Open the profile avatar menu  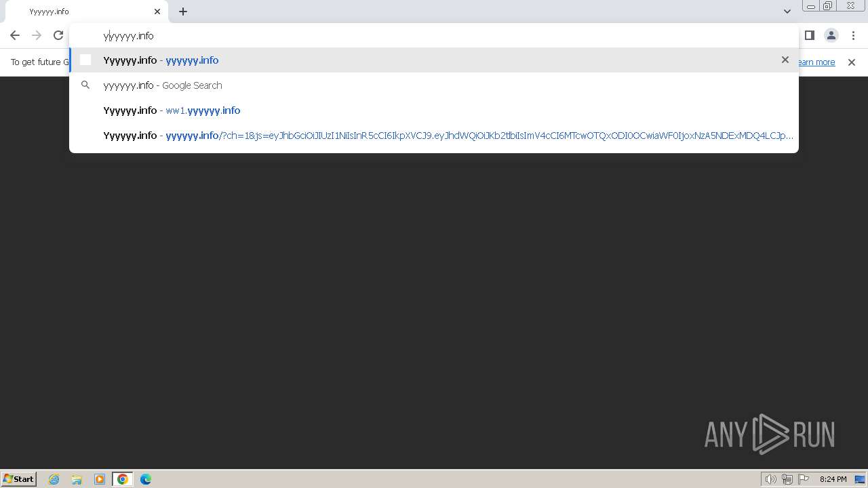pos(831,35)
